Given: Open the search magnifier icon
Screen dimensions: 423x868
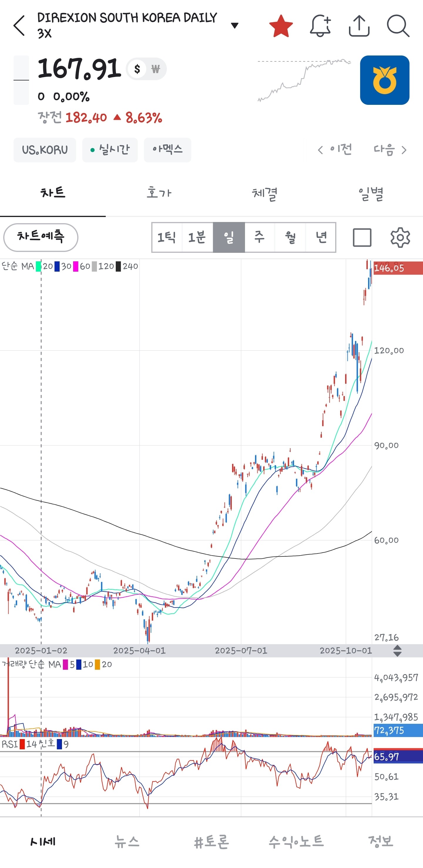Looking at the screenshot, I should coord(398,26).
